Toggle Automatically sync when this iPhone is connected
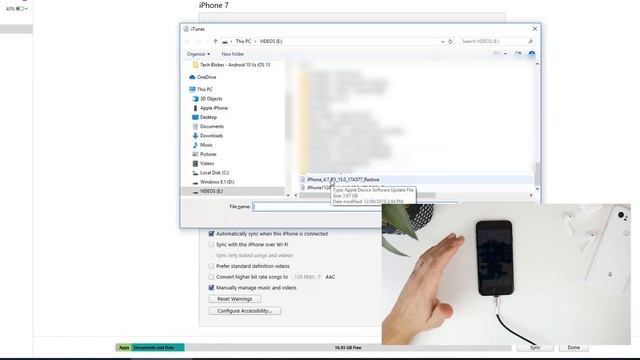The height and width of the screenshot is (360, 640). coord(211,234)
